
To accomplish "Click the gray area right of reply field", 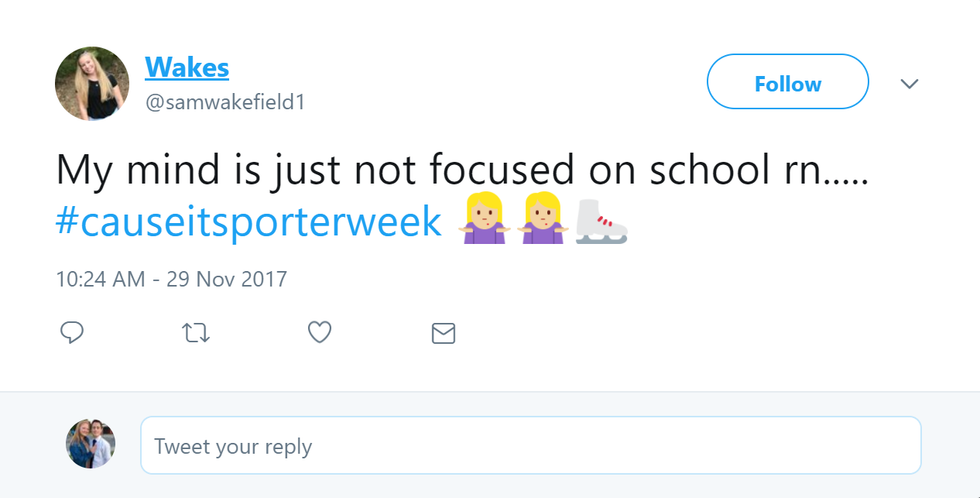I will point(950,445).
